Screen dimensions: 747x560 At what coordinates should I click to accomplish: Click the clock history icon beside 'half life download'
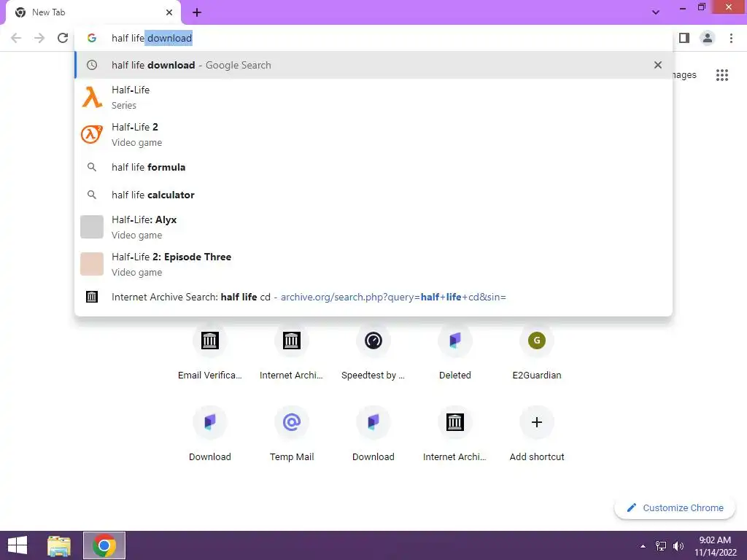pyautogui.click(x=92, y=65)
